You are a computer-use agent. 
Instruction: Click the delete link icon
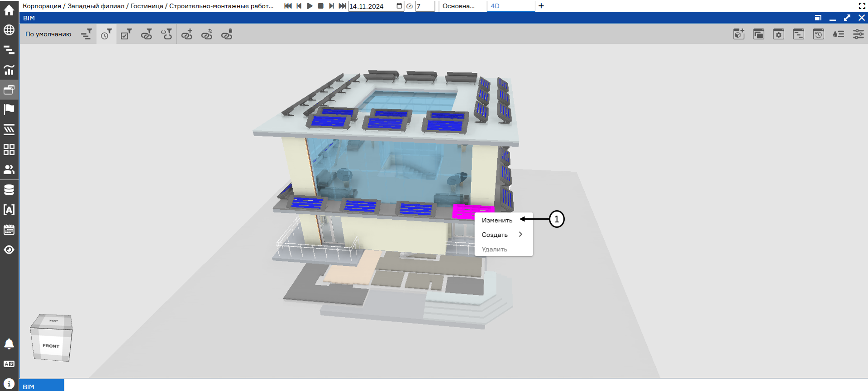tap(227, 34)
